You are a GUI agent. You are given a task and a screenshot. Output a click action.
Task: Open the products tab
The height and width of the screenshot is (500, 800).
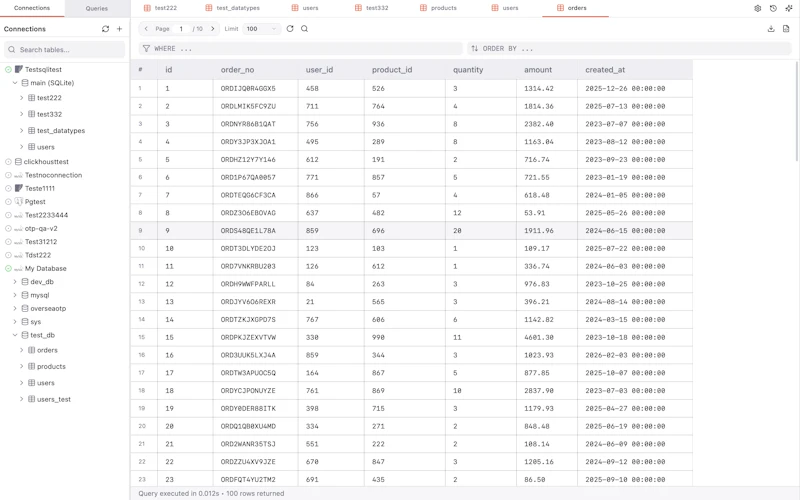[x=438, y=8]
